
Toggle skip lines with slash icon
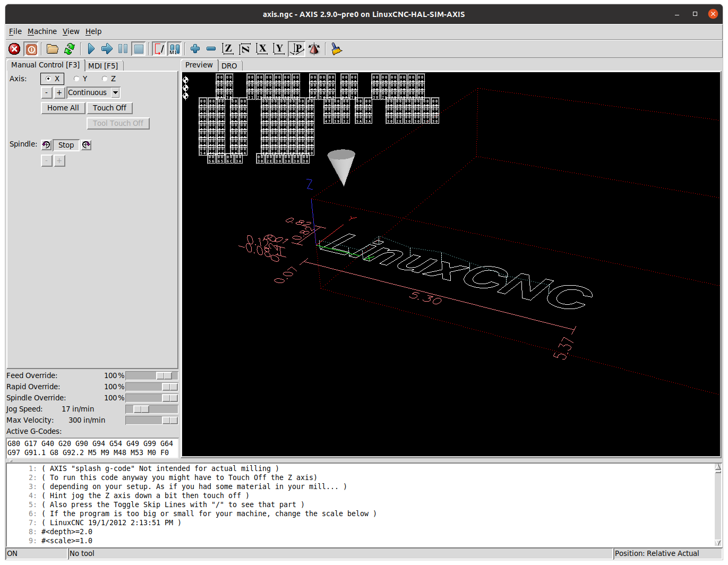coord(159,49)
